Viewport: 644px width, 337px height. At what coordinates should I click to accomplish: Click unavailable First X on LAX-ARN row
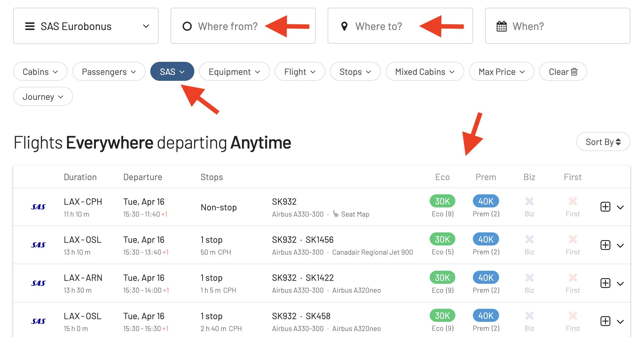(573, 278)
